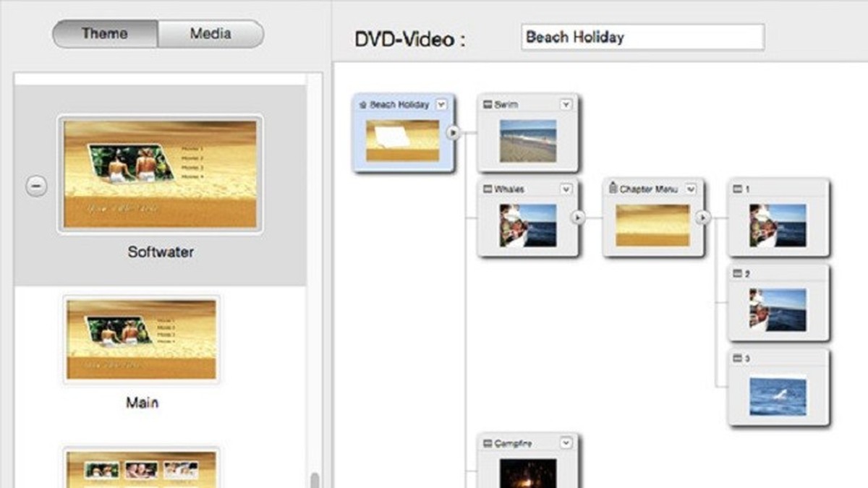Collapse the Beach Holiday node's connector arrow

452,133
